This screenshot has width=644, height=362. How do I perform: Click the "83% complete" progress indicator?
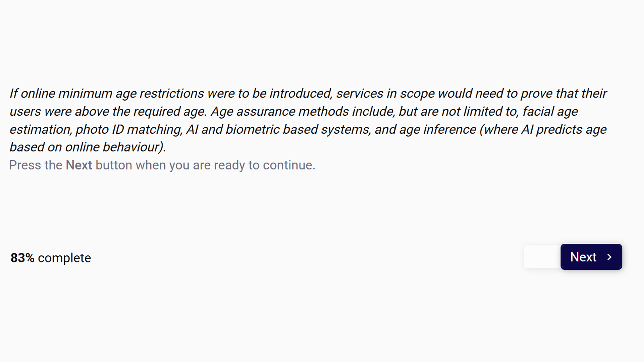51,258
